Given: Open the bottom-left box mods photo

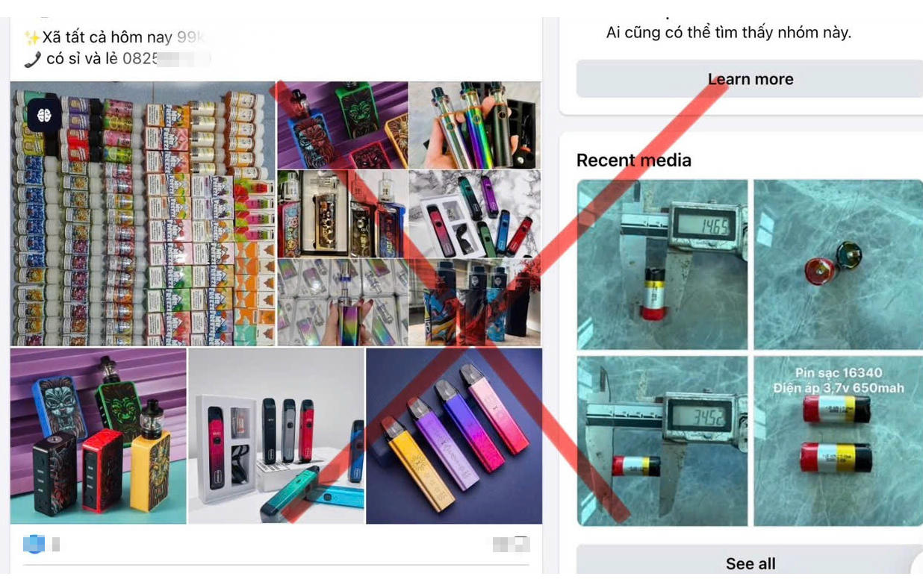Looking at the screenshot, I should (99, 436).
